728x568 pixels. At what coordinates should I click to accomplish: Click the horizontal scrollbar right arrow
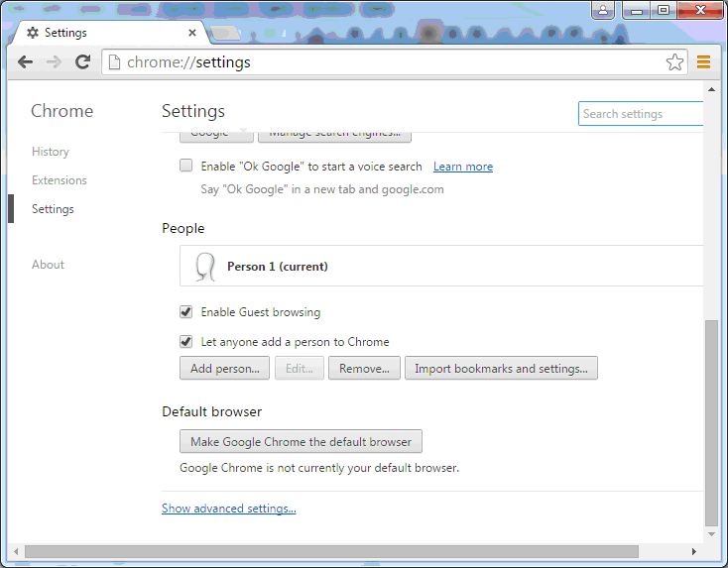tap(694, 552)
